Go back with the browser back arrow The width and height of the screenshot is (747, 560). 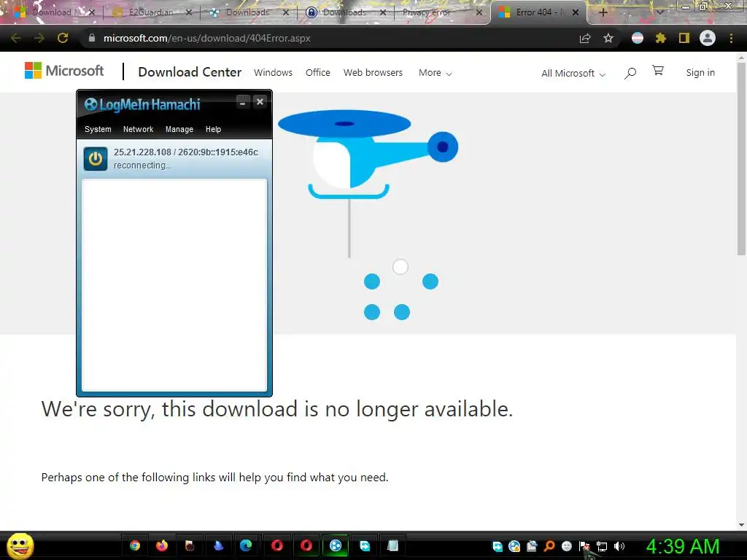coord(16,38)
